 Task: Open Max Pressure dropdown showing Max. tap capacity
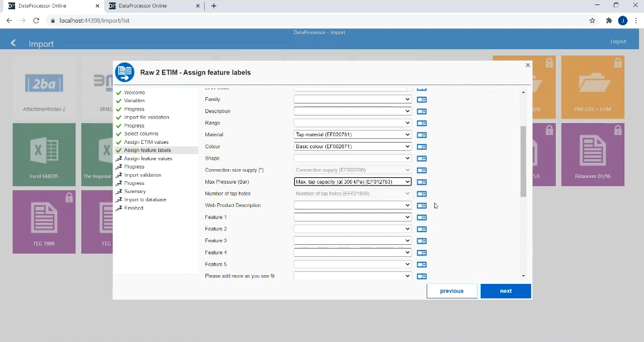point(352,182)
